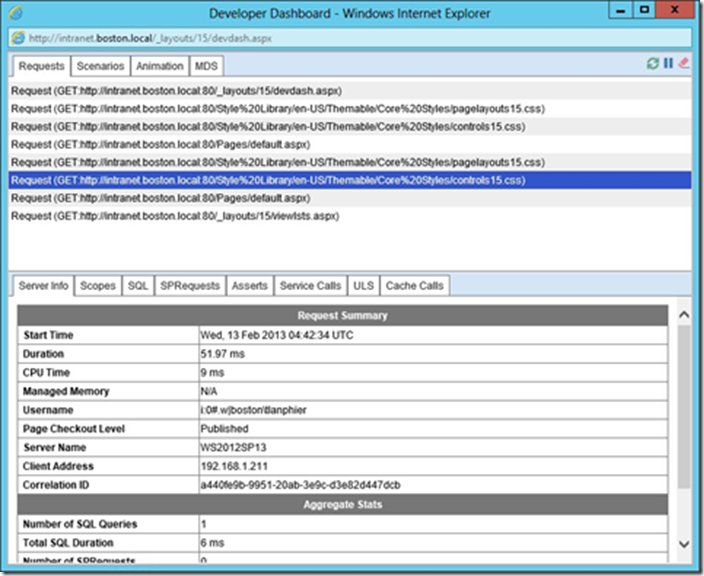This screenshot has width=704, height=576.
Task: Click the Page Checkout Level label
Action: [74, 429]
